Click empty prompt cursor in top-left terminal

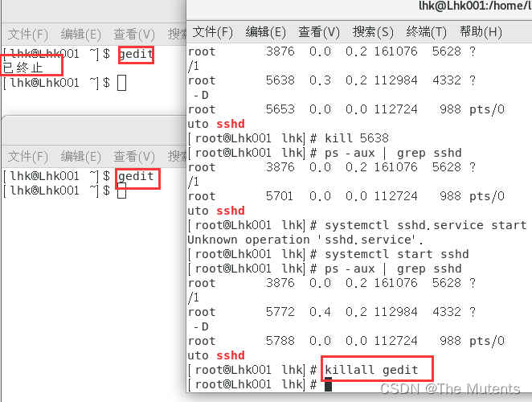(122, 83)
